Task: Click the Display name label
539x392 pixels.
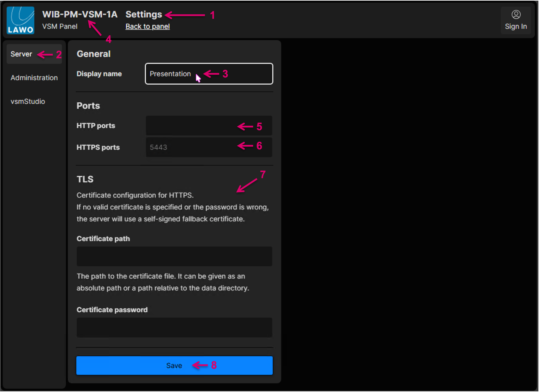Action: click(99, 74)
